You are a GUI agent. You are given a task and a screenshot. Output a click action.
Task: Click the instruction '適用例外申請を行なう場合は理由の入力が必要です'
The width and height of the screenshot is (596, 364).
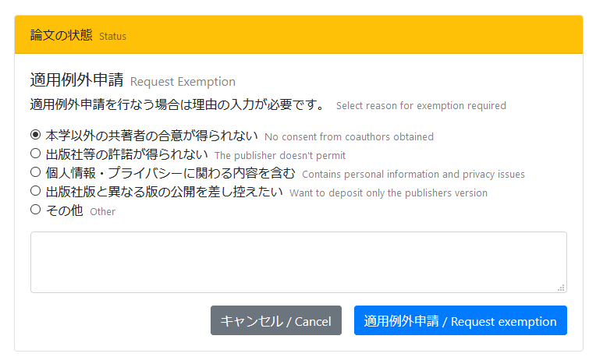(x=177, y=104)
